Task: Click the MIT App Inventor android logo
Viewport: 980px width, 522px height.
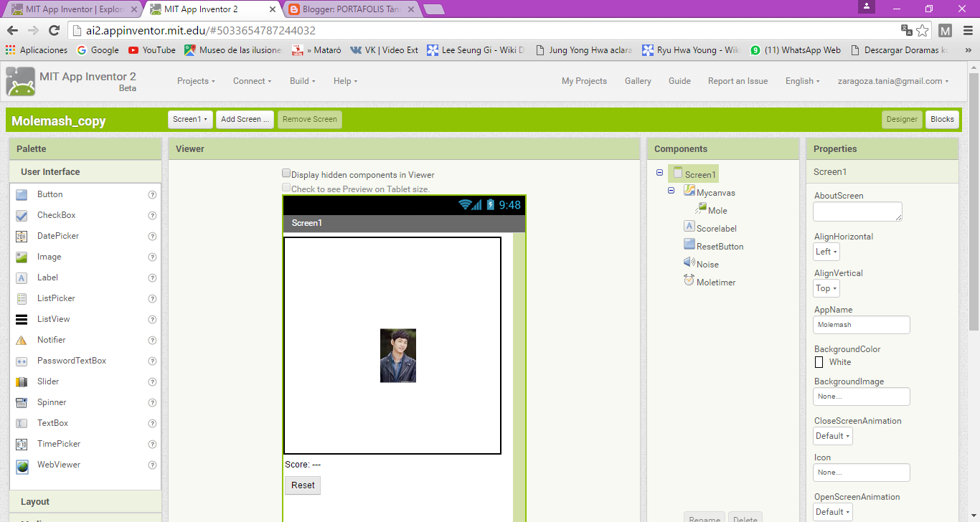Action: (20, 81)
